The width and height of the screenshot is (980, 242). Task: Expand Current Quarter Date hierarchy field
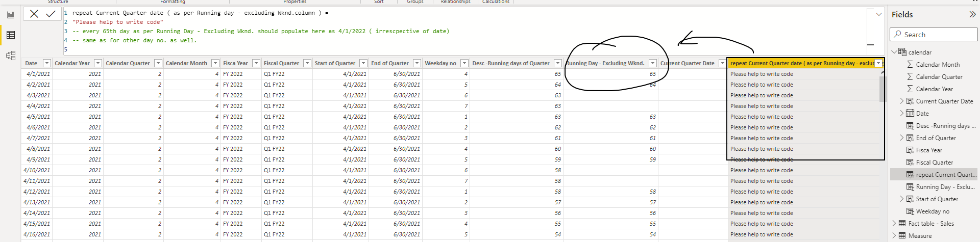[902, 101]
